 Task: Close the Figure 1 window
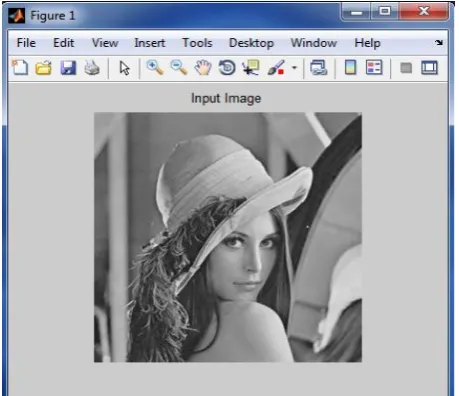(424, 12)
